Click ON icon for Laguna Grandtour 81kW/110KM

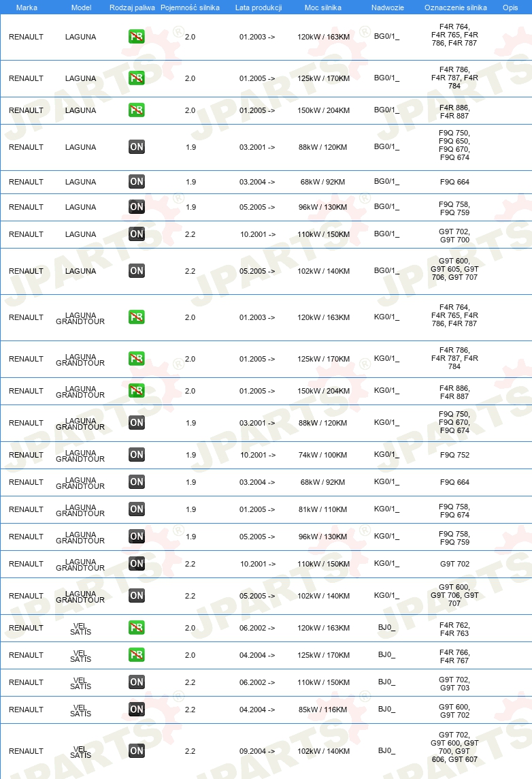coord(137,509)
